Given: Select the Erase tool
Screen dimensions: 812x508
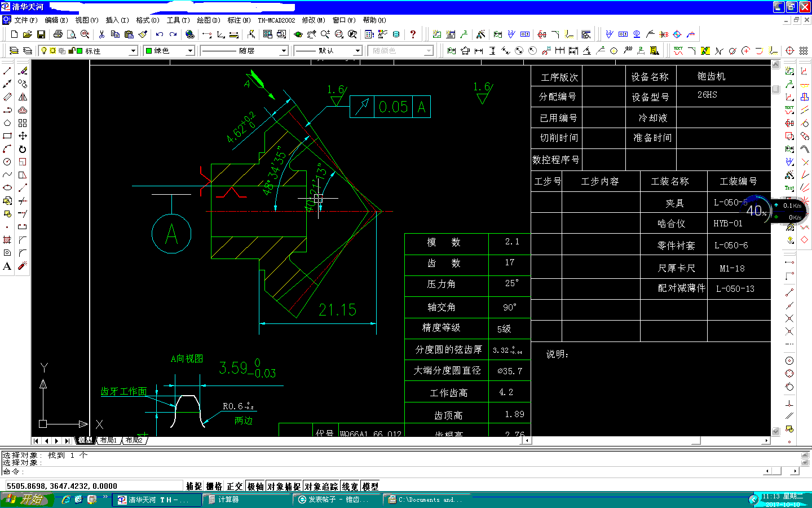Looking at the screenshot, I should pos(23,71).
